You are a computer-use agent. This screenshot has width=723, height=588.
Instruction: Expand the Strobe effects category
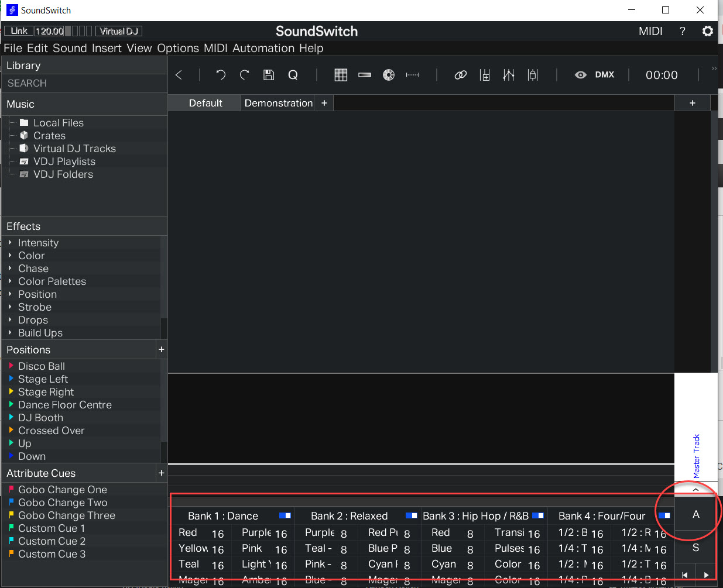point(10,307)
